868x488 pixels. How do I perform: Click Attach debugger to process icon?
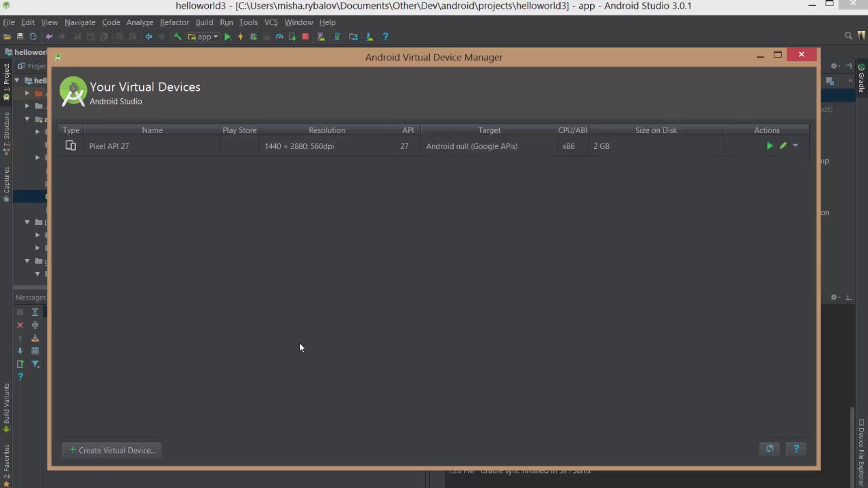(292, 37)
